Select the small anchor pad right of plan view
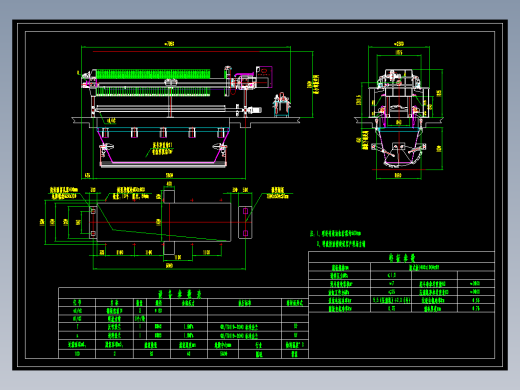The width and height of the screenshot is (520, 390). (245, 222)
